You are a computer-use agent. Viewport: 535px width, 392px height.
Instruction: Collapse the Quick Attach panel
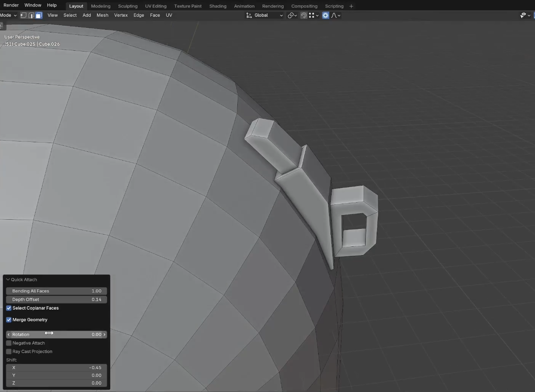pyautogui.click(x=8, y=280)
